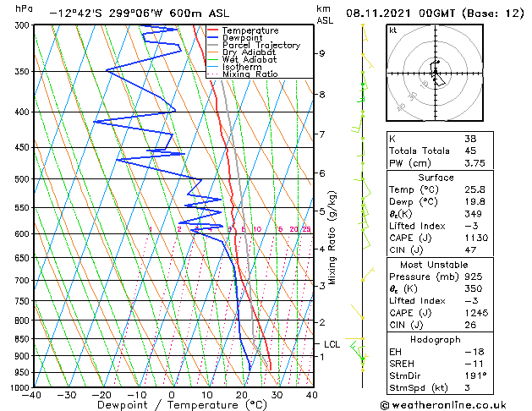Click the "Totals Totals" row label
The image size is (532, 411).
(x=420, y=151)
